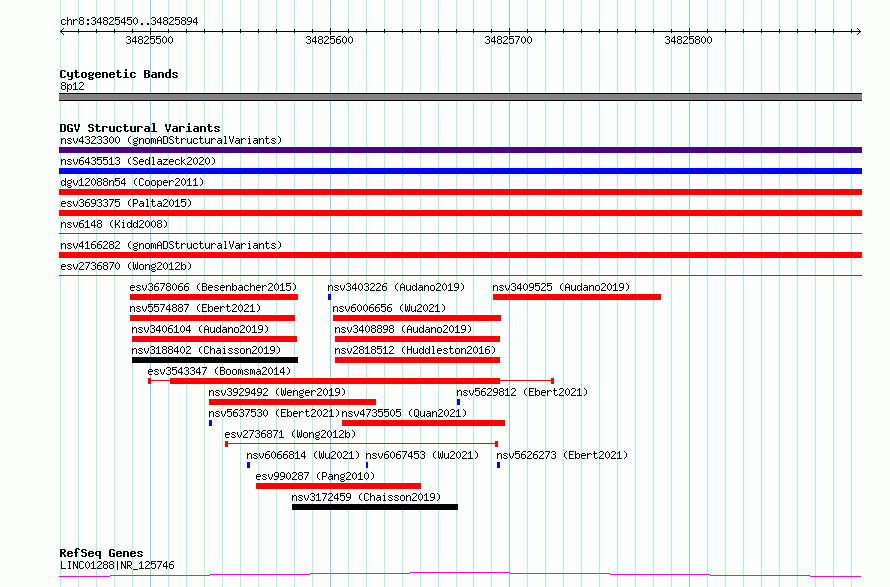
Task: Select the red esv3678066 Besenbacher2015 bar
Action: click(x=214, y=297)
